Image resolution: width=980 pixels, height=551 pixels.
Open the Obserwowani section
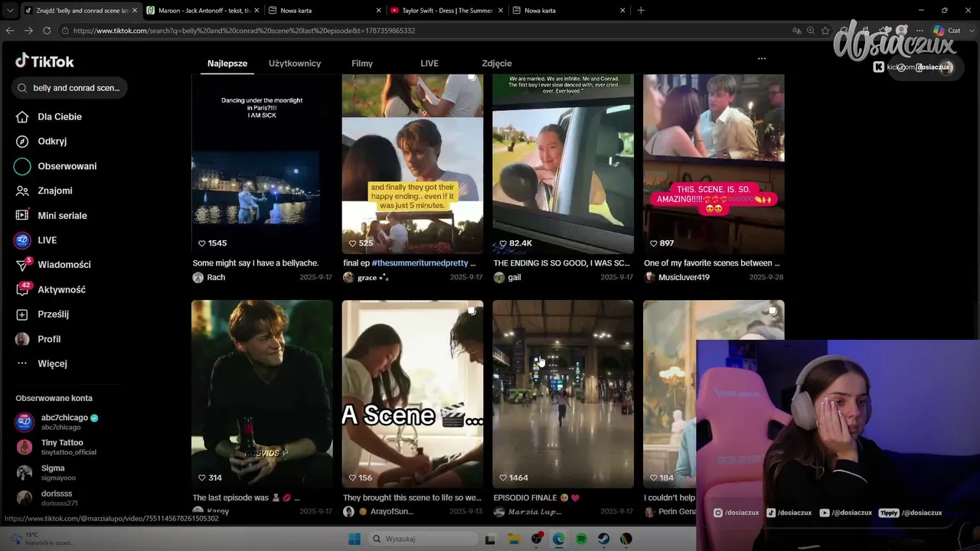click(67, 166)
